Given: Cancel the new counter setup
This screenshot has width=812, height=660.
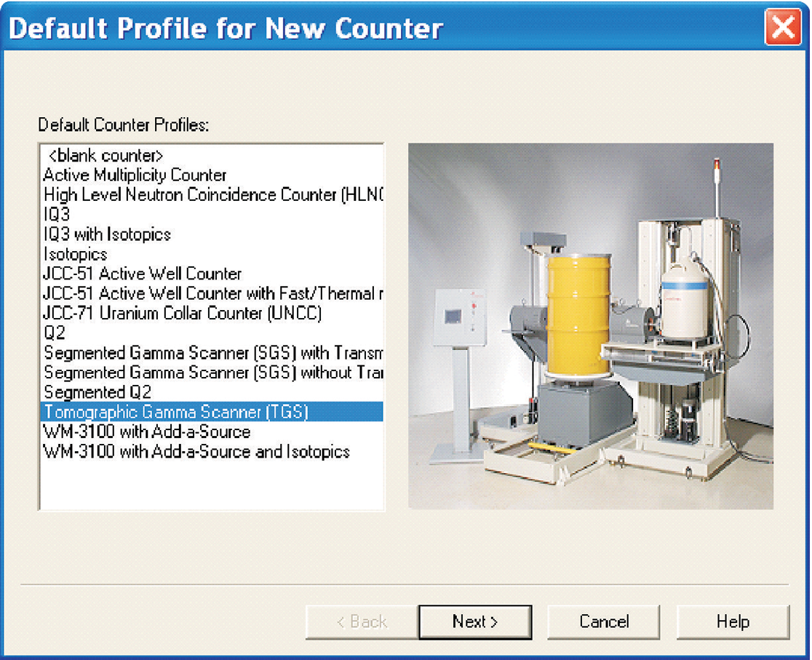Looking at the screenshot, I should click(x=603, y=621).
